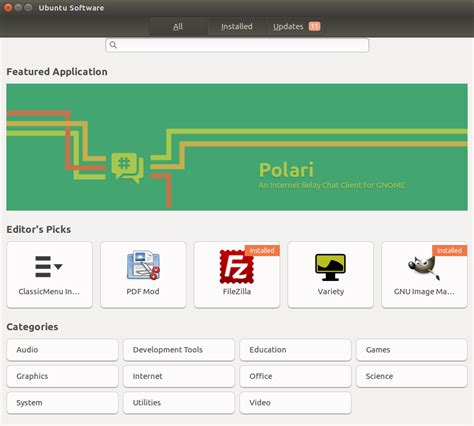Open the GNU Image Manipulation icon
This screenshot has height=426, width=474.
coord(424,267)
